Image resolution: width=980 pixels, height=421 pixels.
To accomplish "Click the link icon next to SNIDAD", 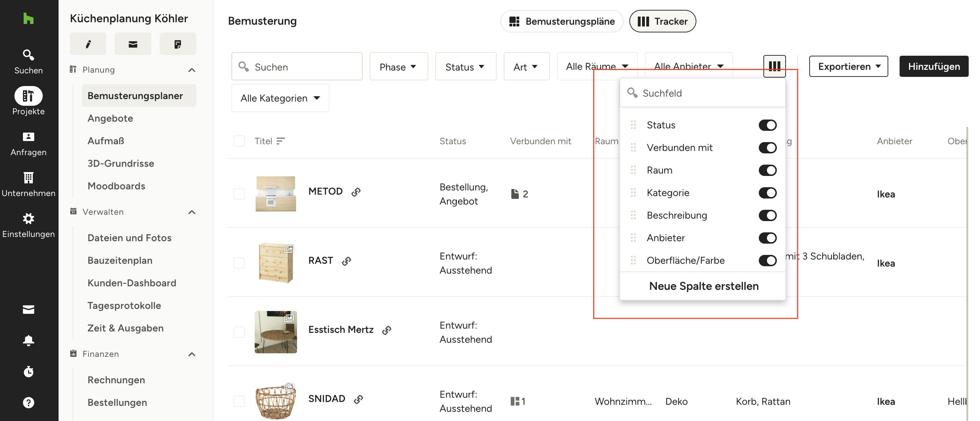I will click(358, 399).
